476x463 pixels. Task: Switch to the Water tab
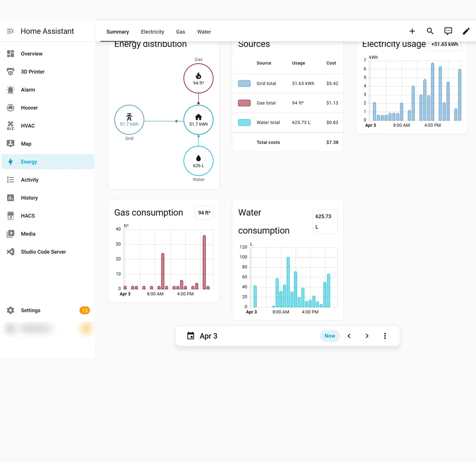204,32
